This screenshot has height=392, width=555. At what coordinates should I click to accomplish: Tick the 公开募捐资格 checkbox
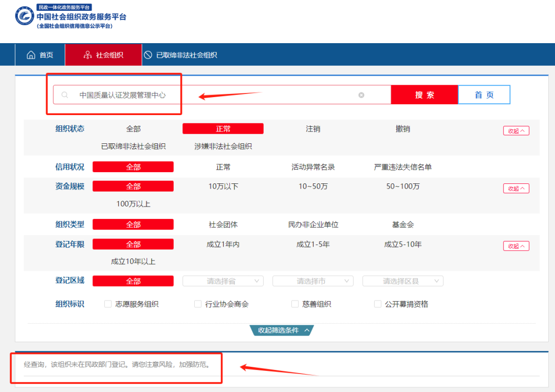coord(378,304)
